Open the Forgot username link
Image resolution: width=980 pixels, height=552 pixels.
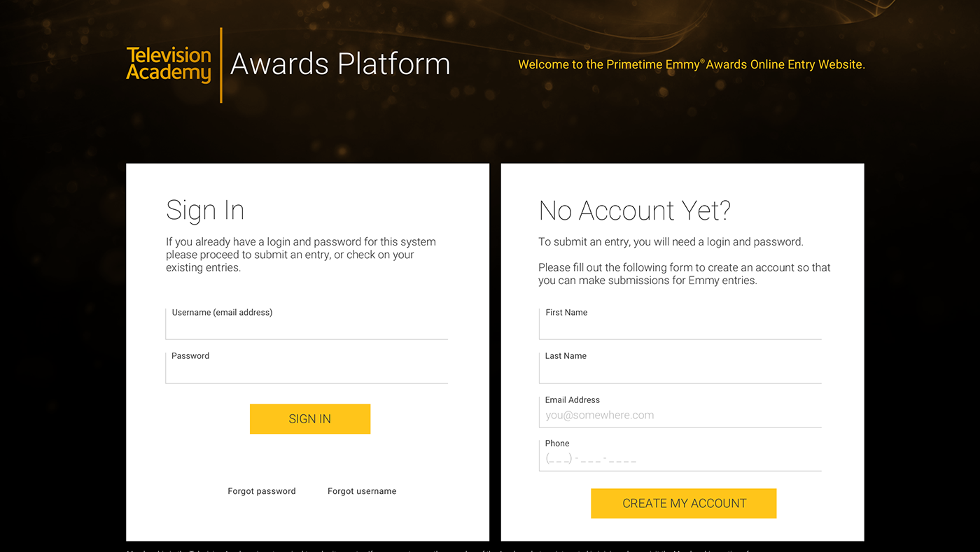(362, 491)
